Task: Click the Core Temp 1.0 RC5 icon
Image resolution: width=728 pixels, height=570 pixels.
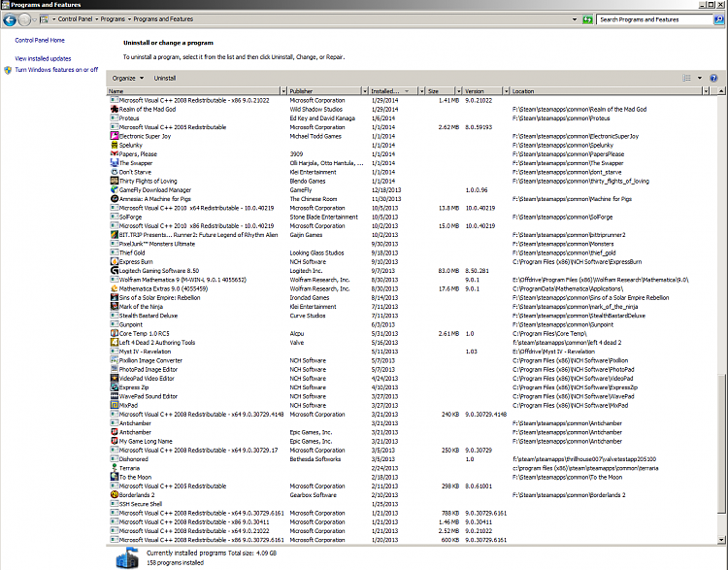Action: pos(115,333)
